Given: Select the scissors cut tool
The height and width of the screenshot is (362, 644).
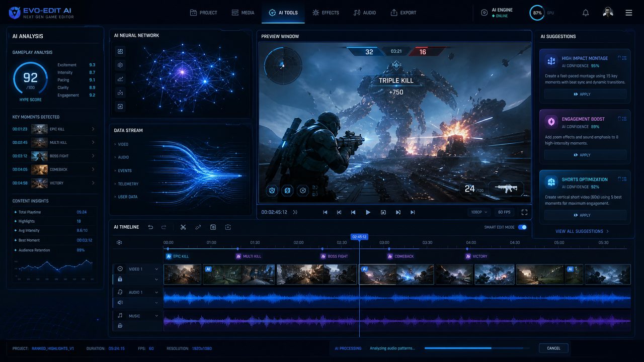Looking at the screenshot, I should pyautogui.click(x=183, y=227).
